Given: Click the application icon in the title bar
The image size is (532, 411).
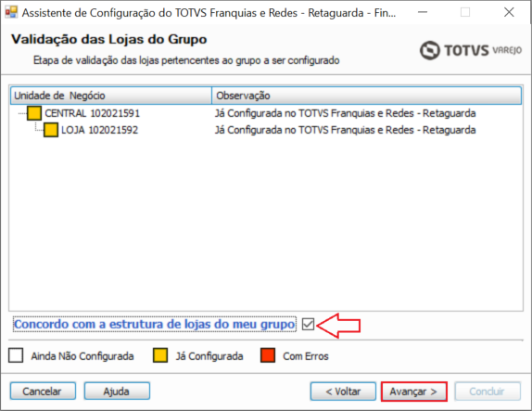Looking at the screenshot, I should coord(11,12).
